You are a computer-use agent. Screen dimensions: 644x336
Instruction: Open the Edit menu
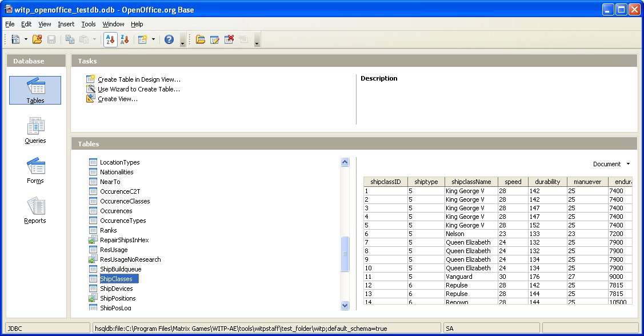[x=26, y=24]
